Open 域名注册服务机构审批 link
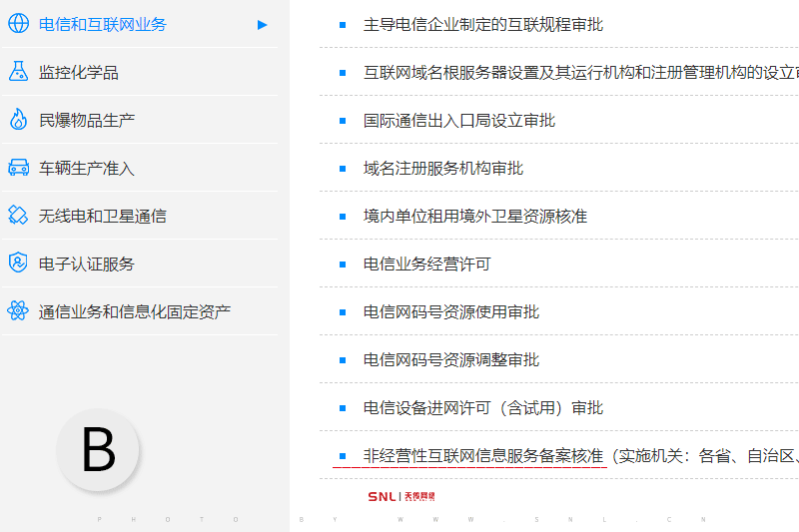This screenshot has width=799, height=532. click(x=443, y=168)
